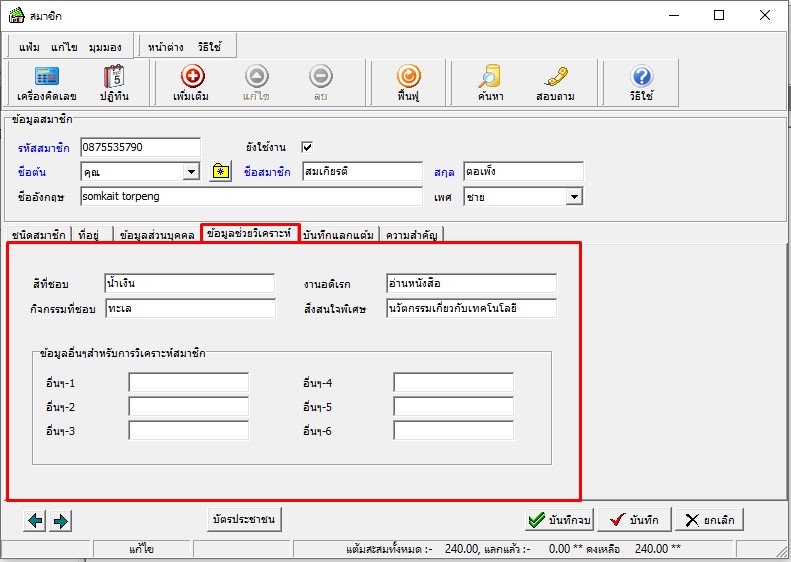791x562 pixels.
Task: Switch to the ที่อยู่ (address) tab
Action: pyautogui.click(x=87, y=235)
